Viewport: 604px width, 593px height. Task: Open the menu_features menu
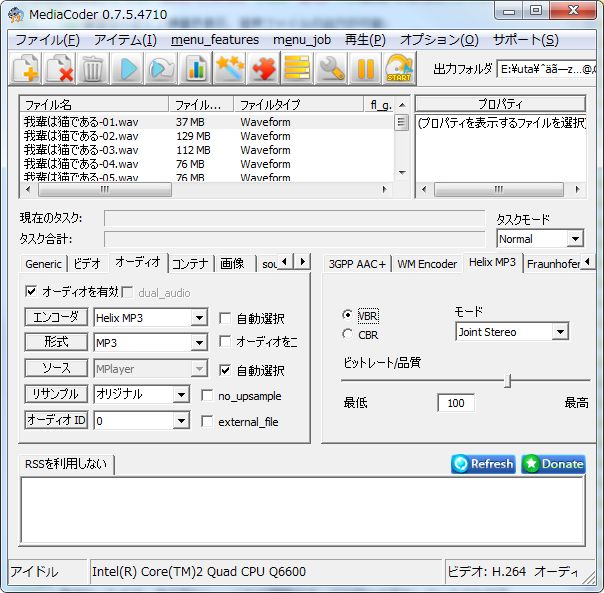pyautogui.click(x=215, y=40)
